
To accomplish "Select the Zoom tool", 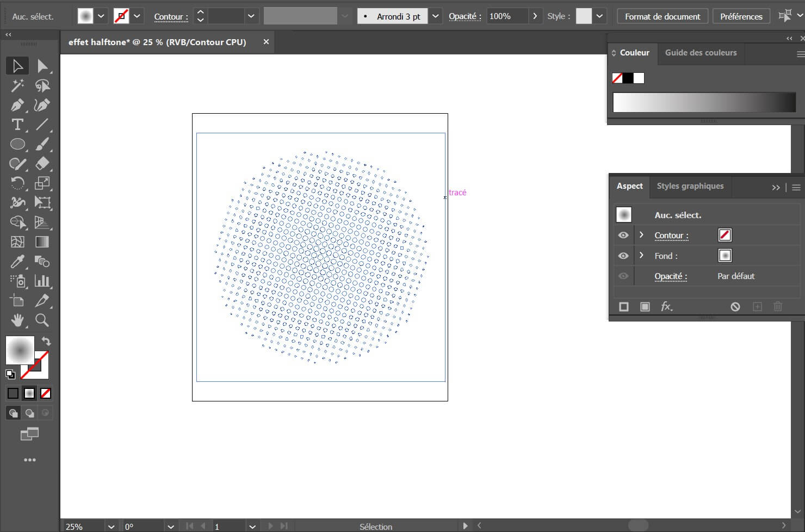I will click(42, 320).
